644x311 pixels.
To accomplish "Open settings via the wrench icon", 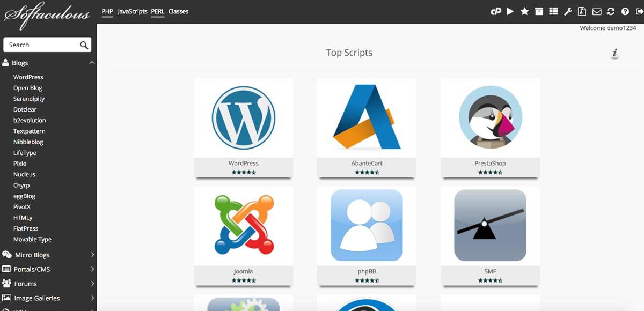I will point(568,11).
